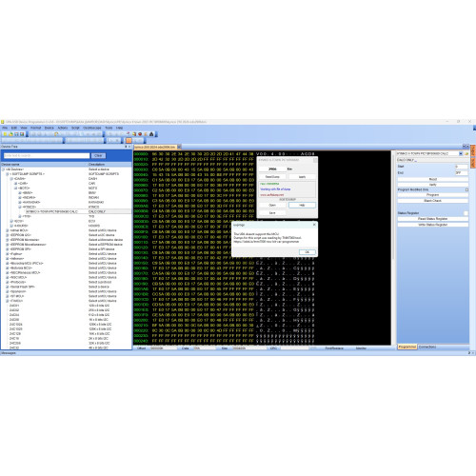The image size is (476, 476).
Task: Open the Device menu
Action: pyautogui.click(x=50, y=128)
